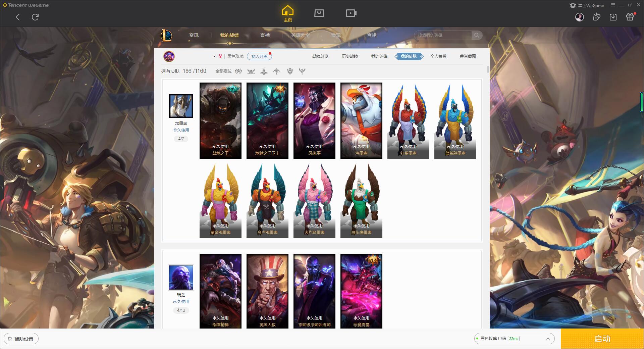644x349 pixels.
Task: Open the 恶魔男爵 skin card
Action: (x=361, y=291)
